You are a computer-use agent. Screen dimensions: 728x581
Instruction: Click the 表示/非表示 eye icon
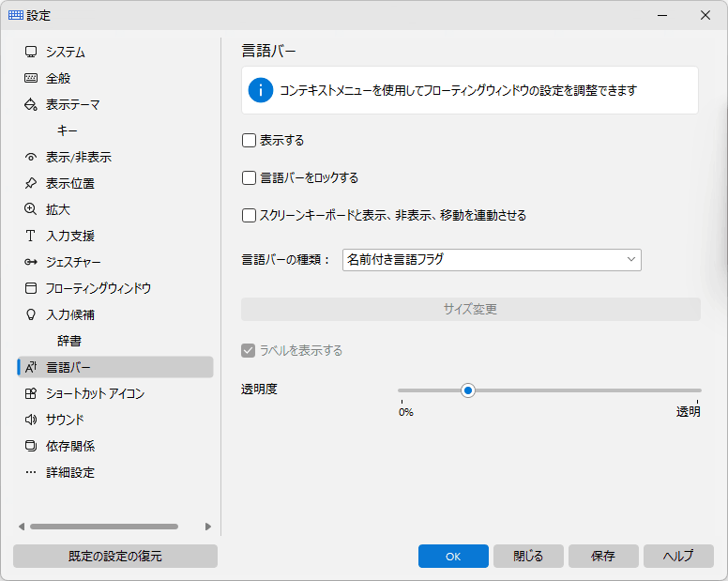[x=31, y=157]
